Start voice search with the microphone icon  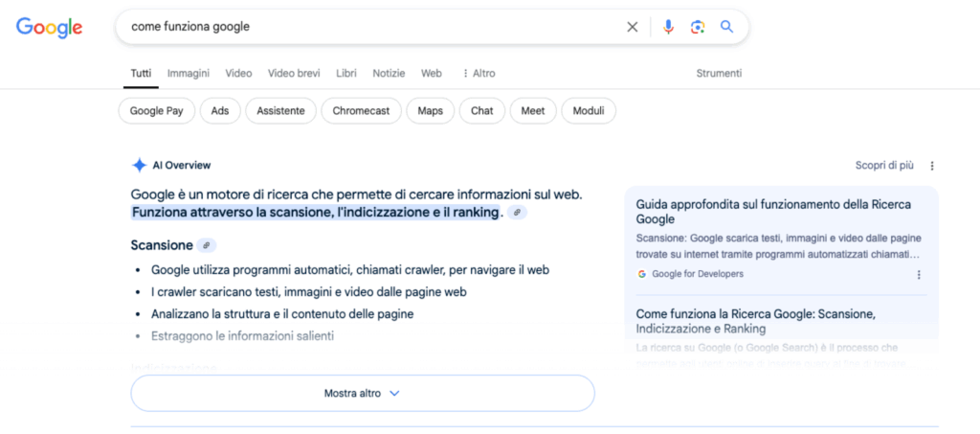(668, 27)
